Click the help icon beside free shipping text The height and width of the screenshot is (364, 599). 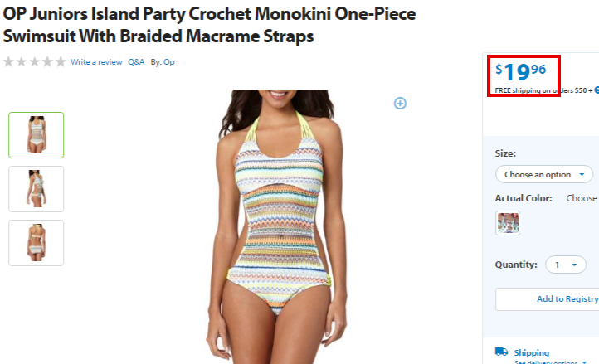pyautogui.click(x=597, y=90)
